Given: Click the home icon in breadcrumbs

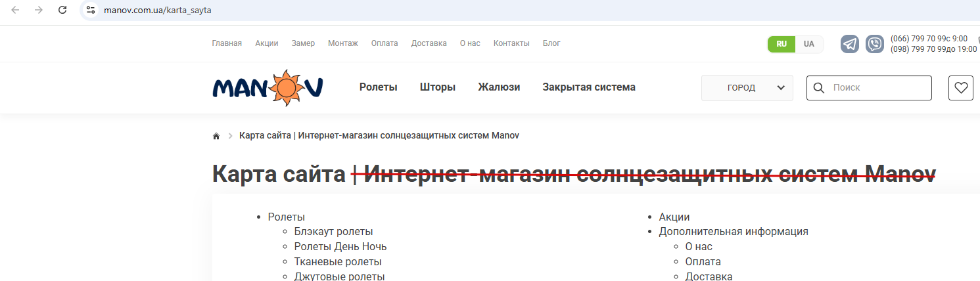Looking at the screenshot, I should click(x=216, y=136).
